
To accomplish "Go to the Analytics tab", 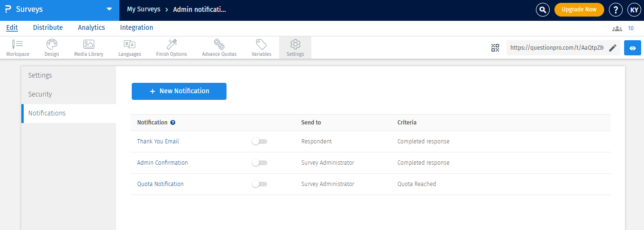I will pyautogui.click(x=91, y=27).
